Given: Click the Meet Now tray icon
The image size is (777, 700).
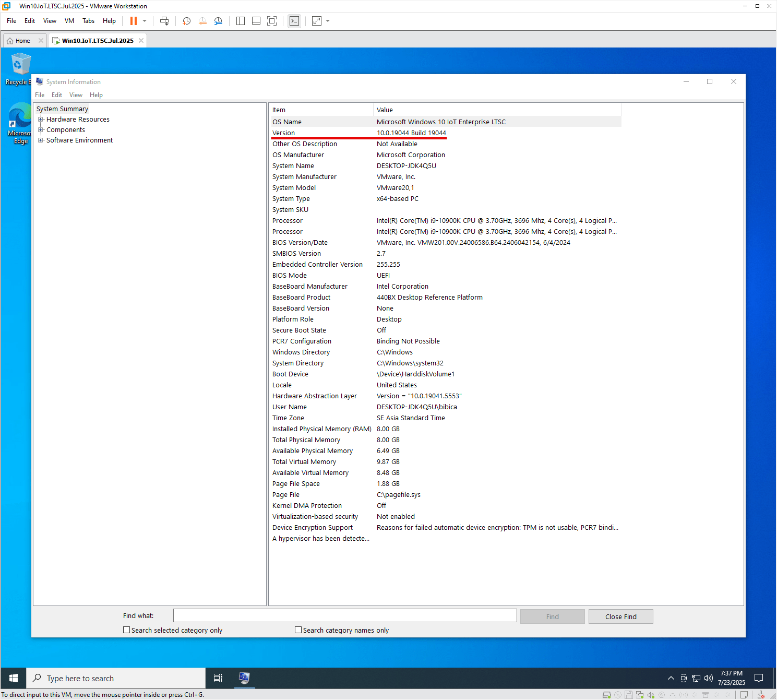Looking at the screenshot, I should (x=684, y=678).
